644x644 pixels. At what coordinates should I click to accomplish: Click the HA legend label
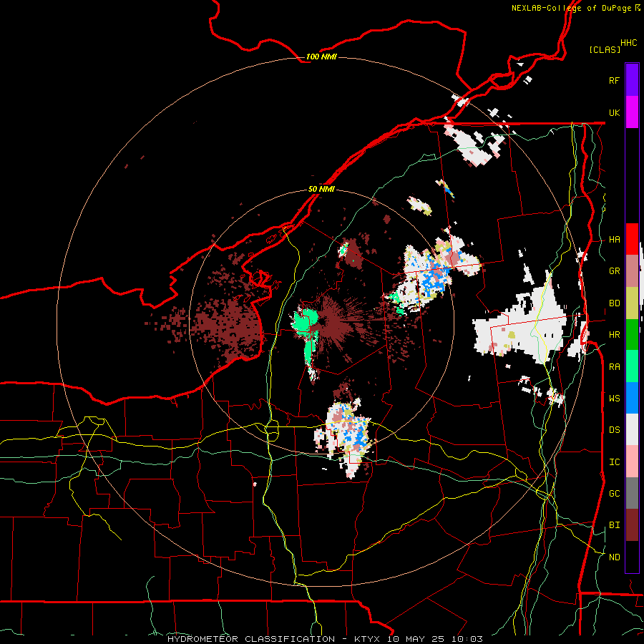coord(614,240)
